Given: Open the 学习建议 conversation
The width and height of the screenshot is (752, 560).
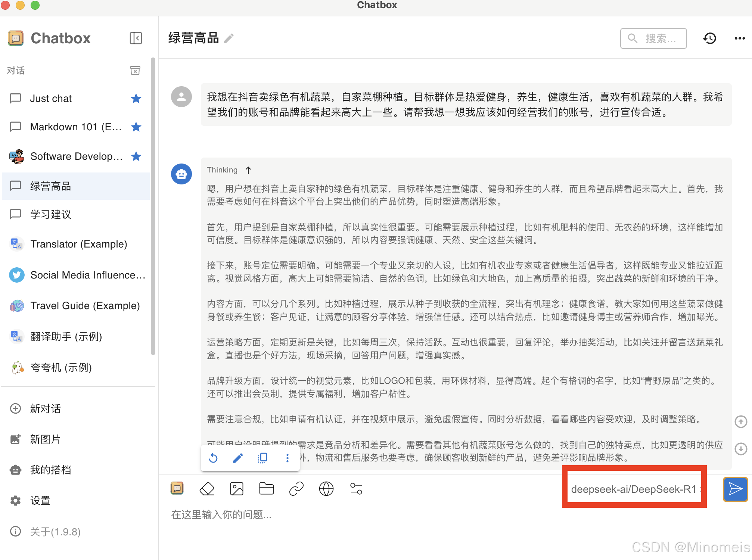Looking at the screenshot, I should (50, 214).
